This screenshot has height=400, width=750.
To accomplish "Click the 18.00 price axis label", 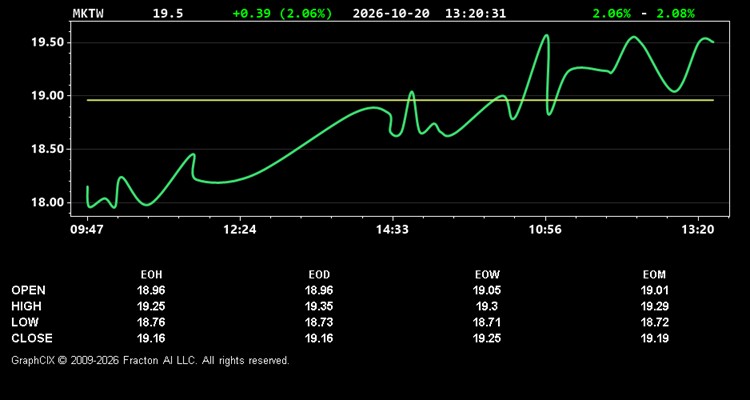I will 48,202.
